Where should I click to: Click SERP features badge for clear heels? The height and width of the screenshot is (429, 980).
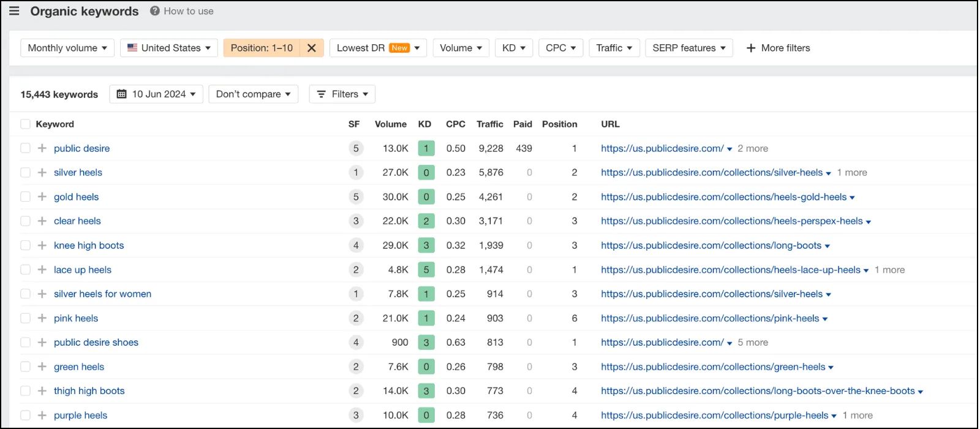coord(356,221)
